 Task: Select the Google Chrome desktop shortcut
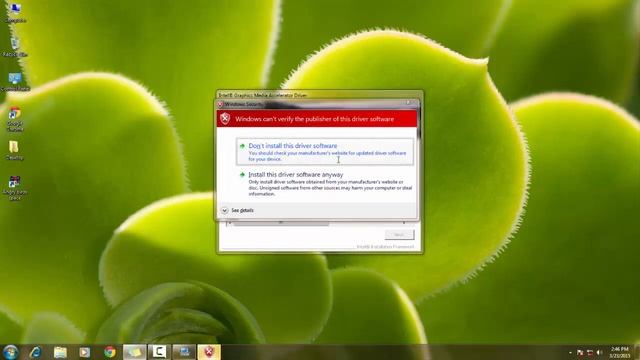point(15,119)
